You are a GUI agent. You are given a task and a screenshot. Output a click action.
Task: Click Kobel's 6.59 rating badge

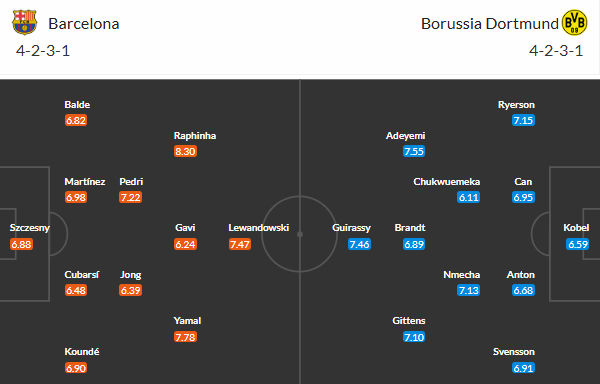577,244
